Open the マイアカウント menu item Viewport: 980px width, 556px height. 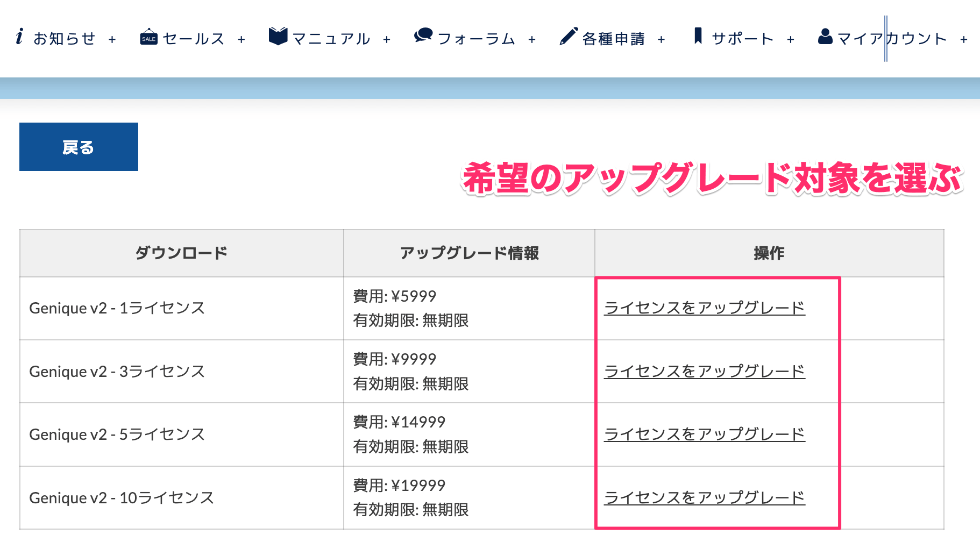[x=892, y=39]
